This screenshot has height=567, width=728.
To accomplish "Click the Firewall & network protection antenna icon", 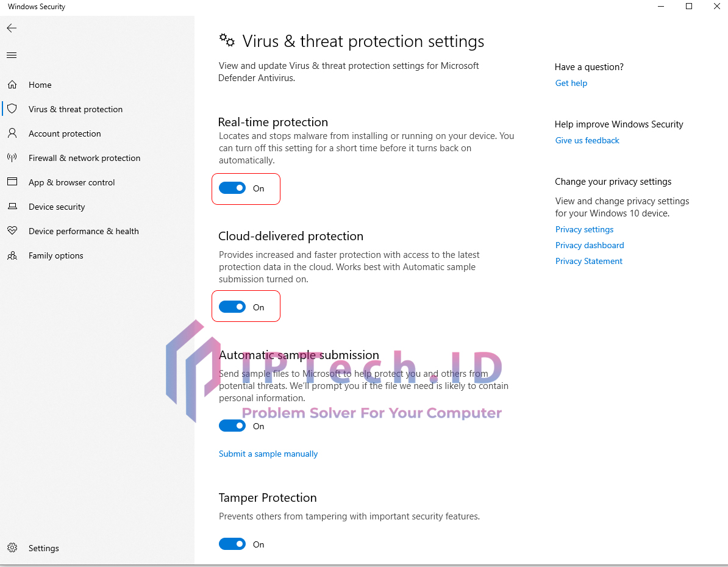I will tap(12, 158).
